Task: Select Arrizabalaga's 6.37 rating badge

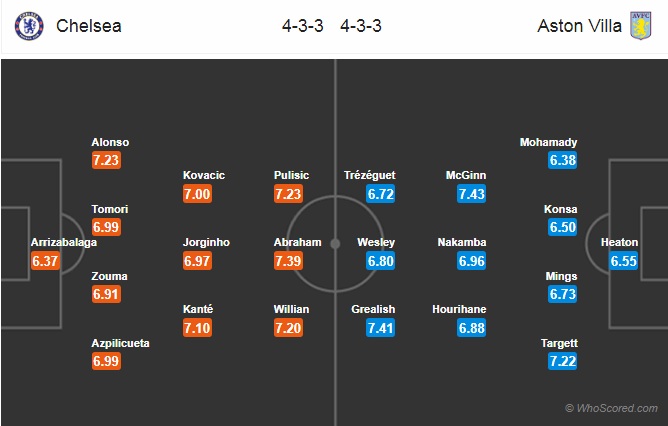Action: tap(45, 261)
